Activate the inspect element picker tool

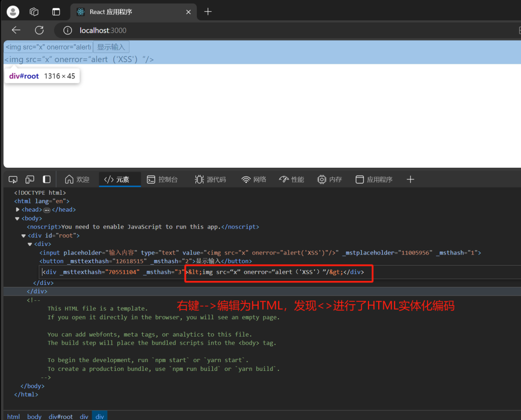13,179
